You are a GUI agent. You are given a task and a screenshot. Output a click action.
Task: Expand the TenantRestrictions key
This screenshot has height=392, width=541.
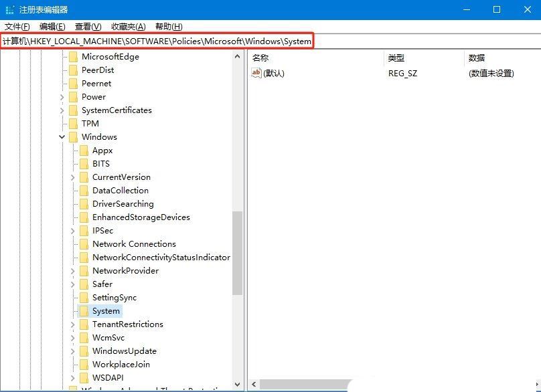tap(73, 324)
